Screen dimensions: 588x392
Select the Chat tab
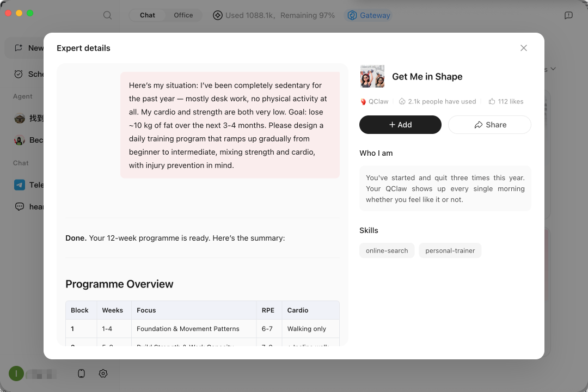pos(147,15)
